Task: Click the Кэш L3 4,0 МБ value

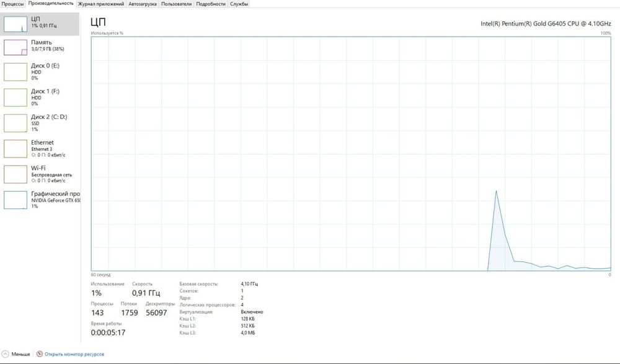Action: [x=248, y=333]
